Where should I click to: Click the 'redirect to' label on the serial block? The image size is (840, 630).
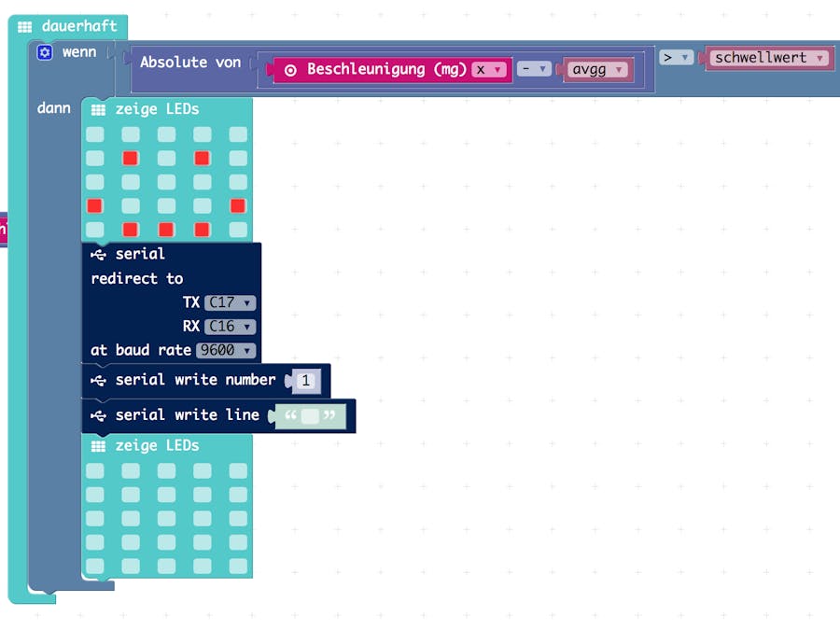coord(137,278)
